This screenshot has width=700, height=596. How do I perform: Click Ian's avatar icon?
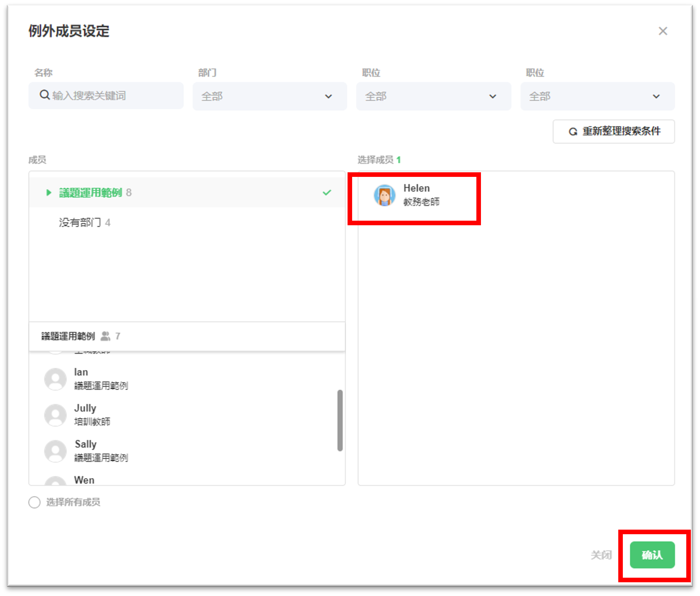coord(55,379)
